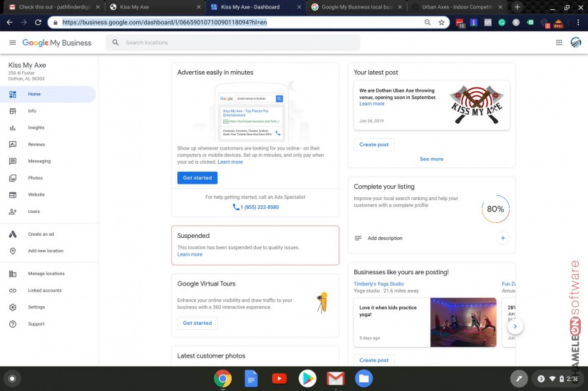Open Chrome from the shelf
Screen dimensions: 588x391
coord(223,379)
